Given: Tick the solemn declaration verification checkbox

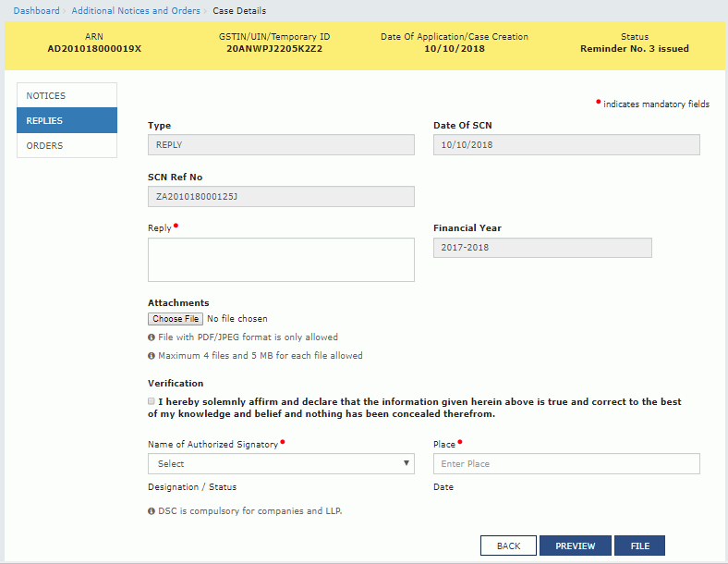Looking at the screenshot, I should 152,401.
